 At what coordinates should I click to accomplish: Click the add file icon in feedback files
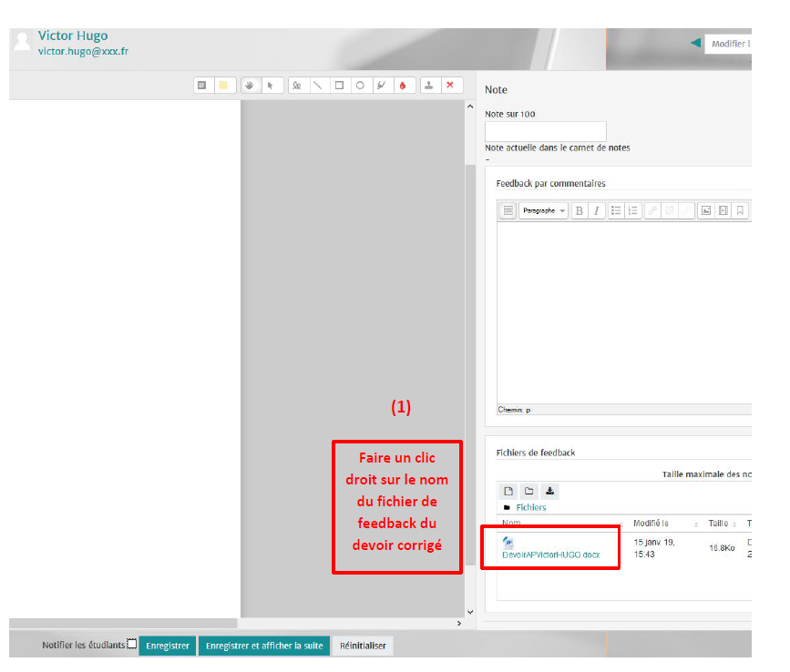coord(509,492)
